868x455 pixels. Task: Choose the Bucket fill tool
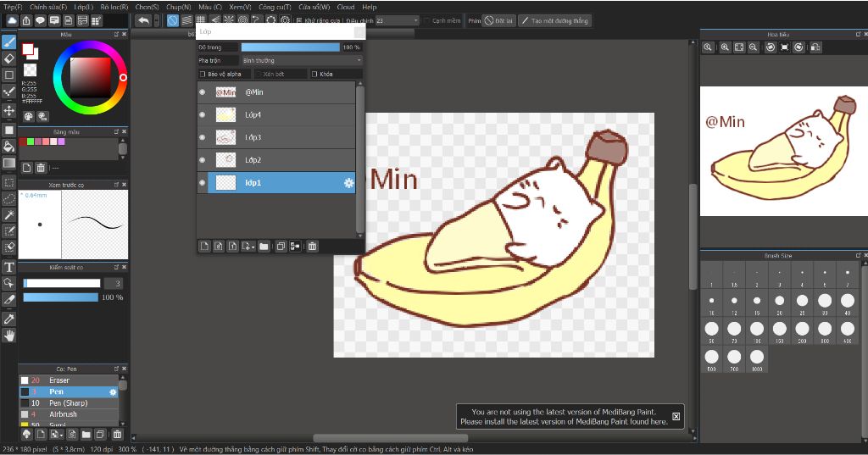(x=9, y=147)
